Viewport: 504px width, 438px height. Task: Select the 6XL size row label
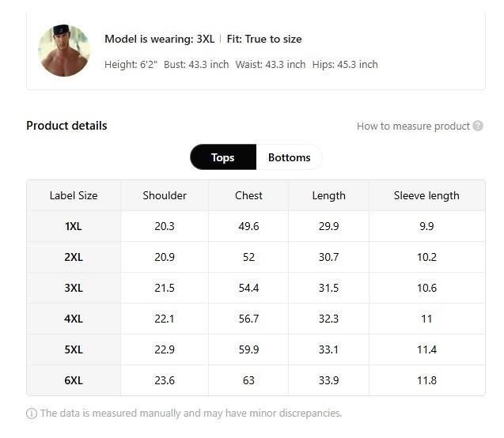74,380
